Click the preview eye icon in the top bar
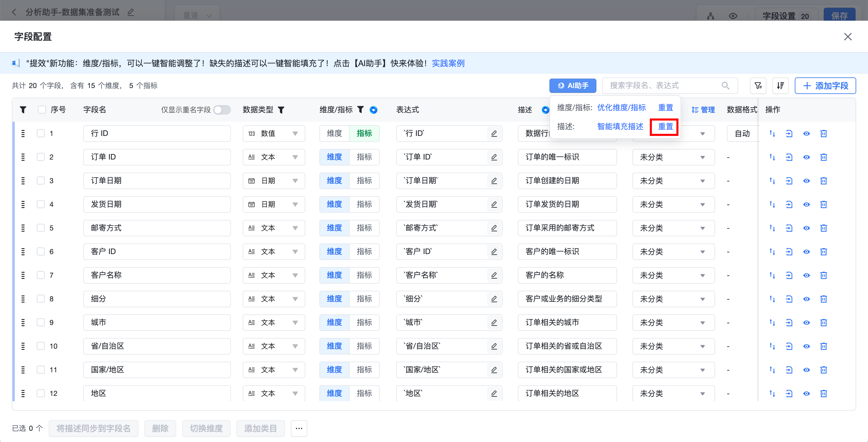This screenshot has width=868, height=442. [733, 16]
